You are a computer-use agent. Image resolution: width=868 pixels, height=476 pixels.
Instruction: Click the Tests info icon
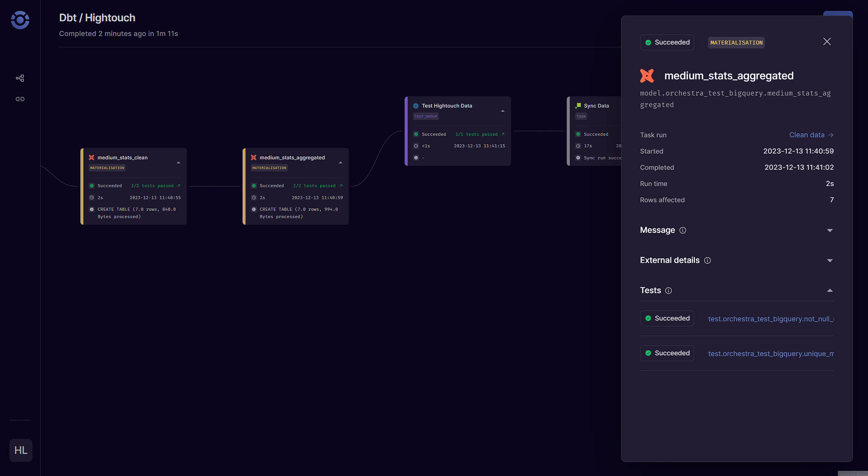(x=668, y=291)
